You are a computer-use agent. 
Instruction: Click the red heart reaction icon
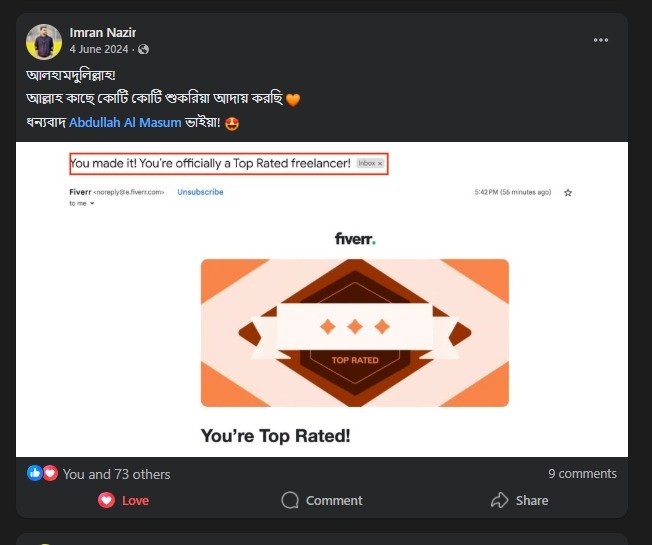50,473
